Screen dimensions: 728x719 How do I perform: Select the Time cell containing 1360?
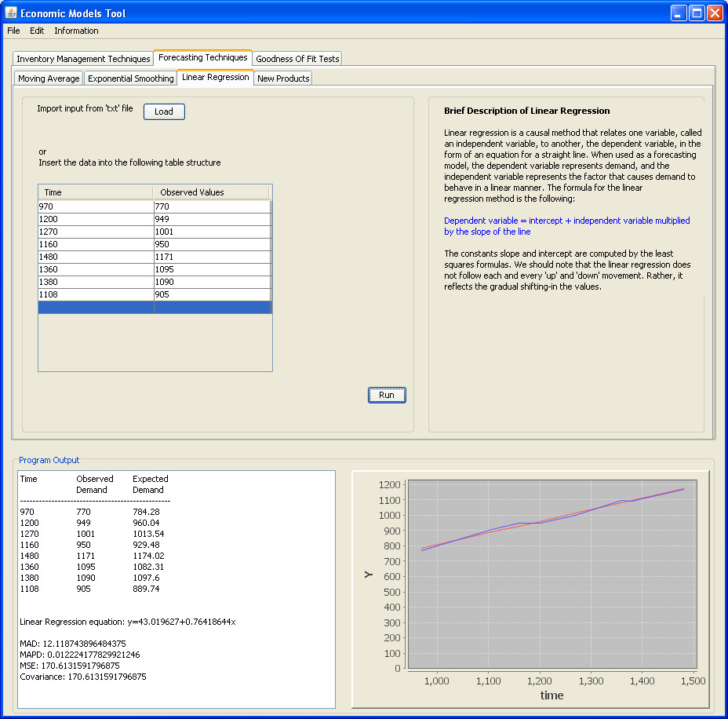(96, 269)
